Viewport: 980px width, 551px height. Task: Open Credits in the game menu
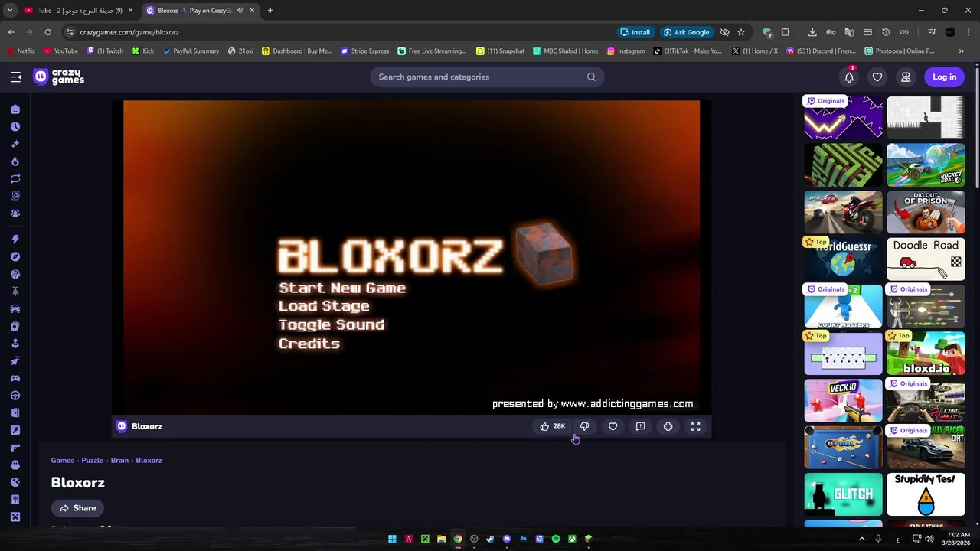309,344
